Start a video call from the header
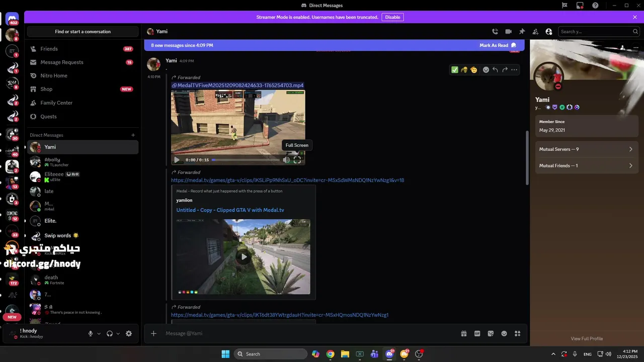 (x=509, y=31)
